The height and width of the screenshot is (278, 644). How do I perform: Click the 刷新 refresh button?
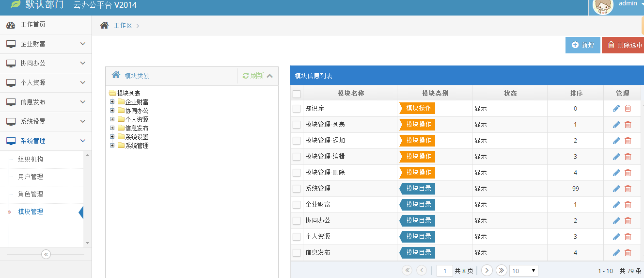click(253, 76)
